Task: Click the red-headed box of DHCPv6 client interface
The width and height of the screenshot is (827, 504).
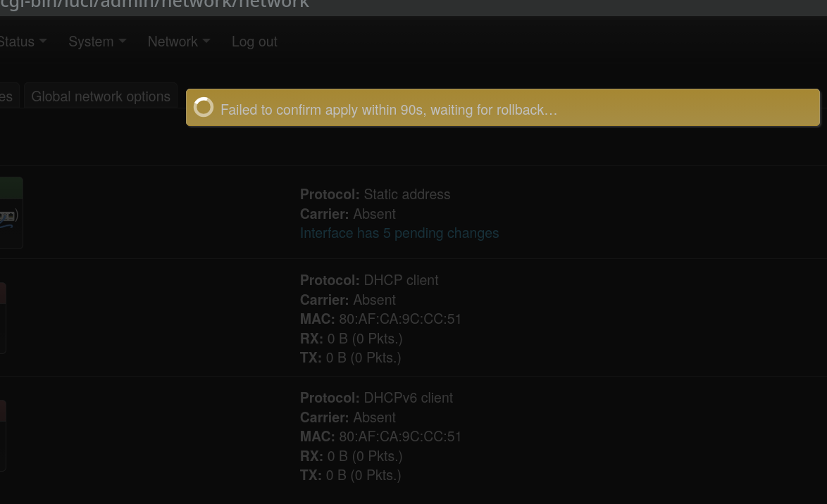Action: pyautogui.click(x=3, y=436)
